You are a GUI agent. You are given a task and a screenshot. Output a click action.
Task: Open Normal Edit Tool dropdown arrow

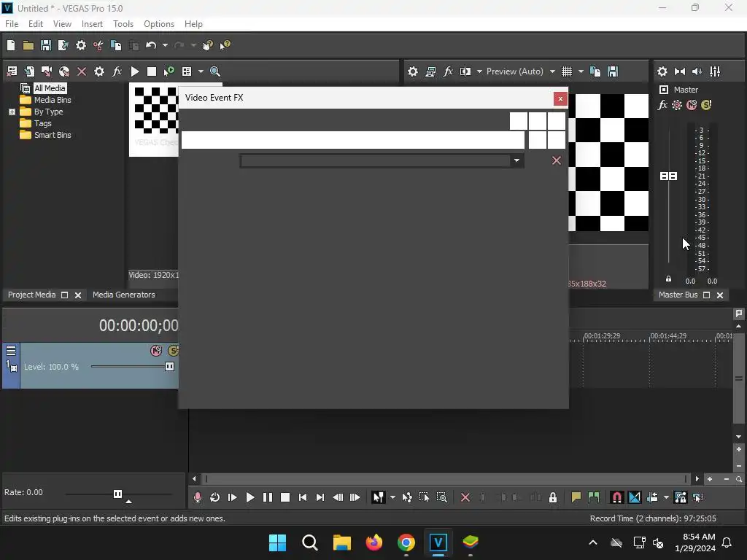click(392, 497)
